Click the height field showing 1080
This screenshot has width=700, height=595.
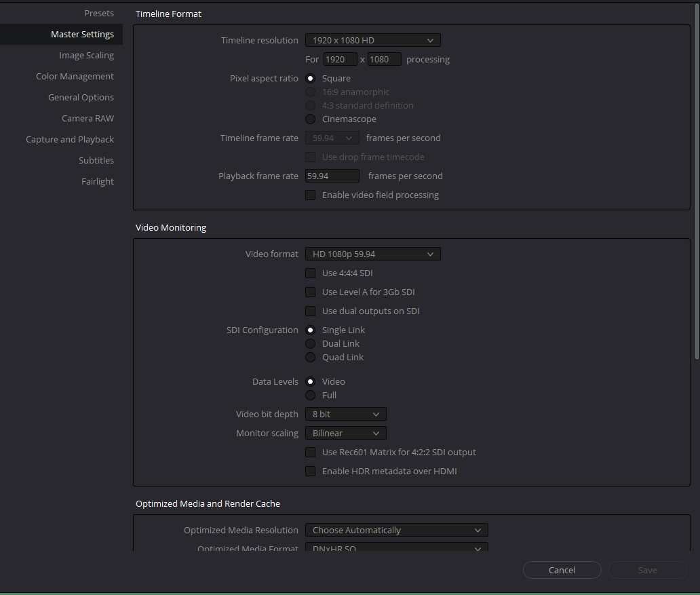point(385,60)
